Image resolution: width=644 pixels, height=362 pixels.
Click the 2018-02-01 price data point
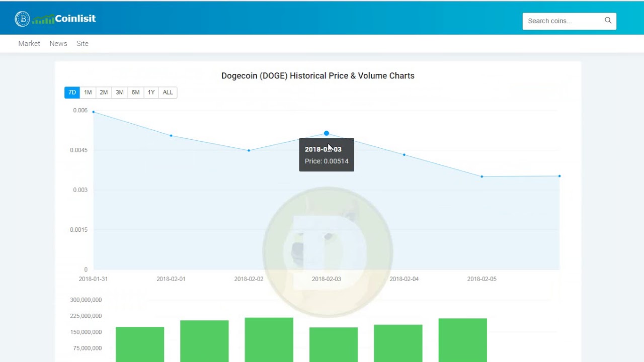coord(171,136)
